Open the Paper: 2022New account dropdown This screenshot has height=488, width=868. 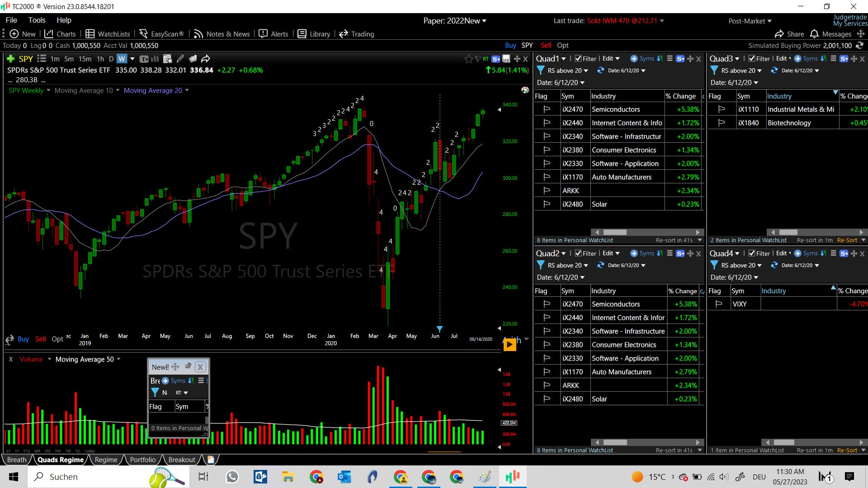pos(455,21)
